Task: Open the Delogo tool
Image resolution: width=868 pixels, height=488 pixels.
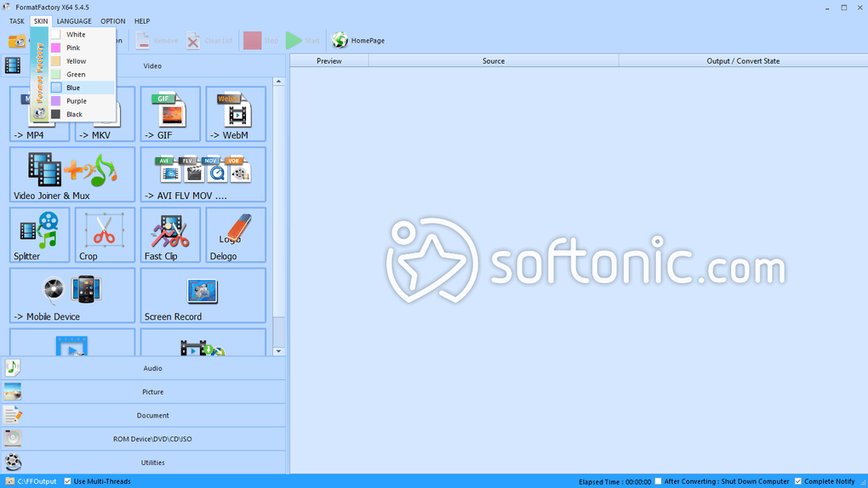Action: click(235, 235)
